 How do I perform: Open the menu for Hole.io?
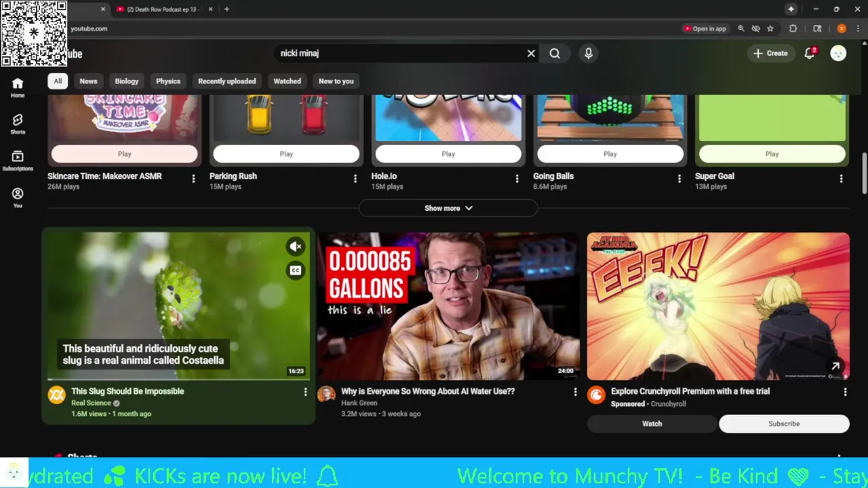[517, 178]
